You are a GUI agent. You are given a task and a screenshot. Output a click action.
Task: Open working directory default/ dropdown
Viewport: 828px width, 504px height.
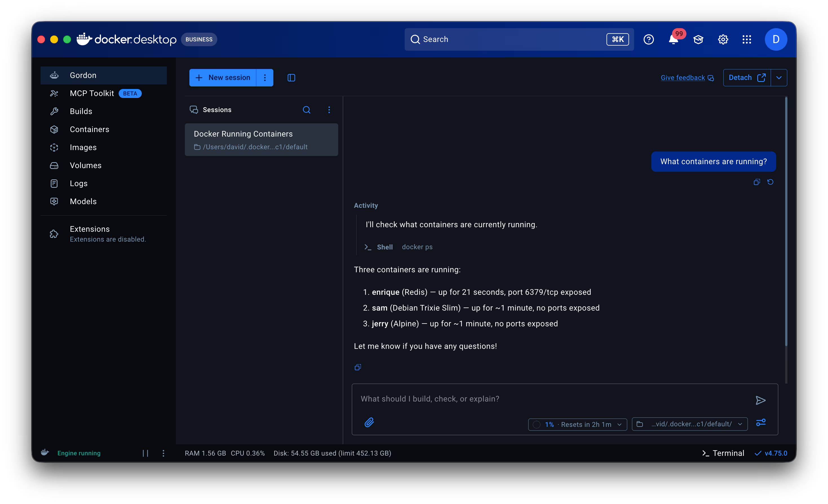point(690,424)
